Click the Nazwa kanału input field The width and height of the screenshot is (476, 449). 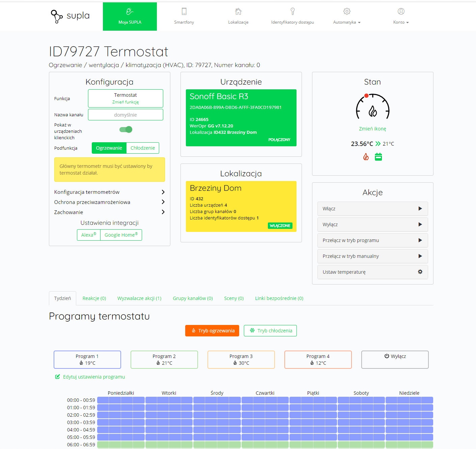point(125,115)
